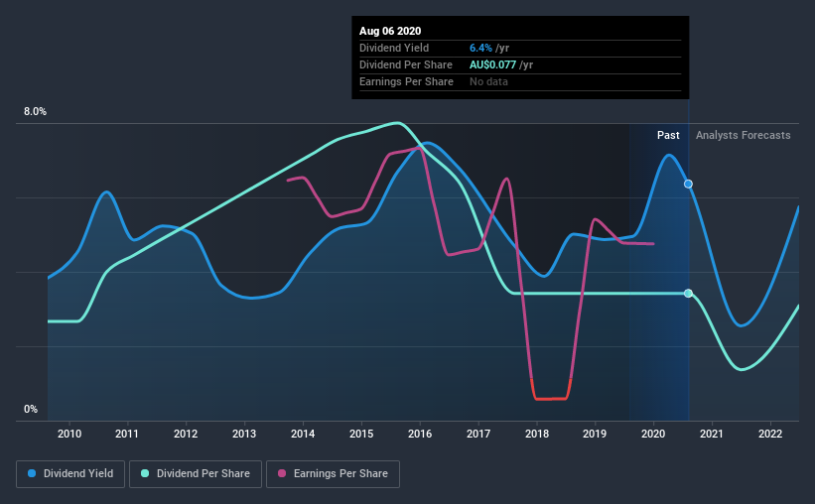
Task: Click the 2020 x-axis year label
Action: (x=653, y=434)
